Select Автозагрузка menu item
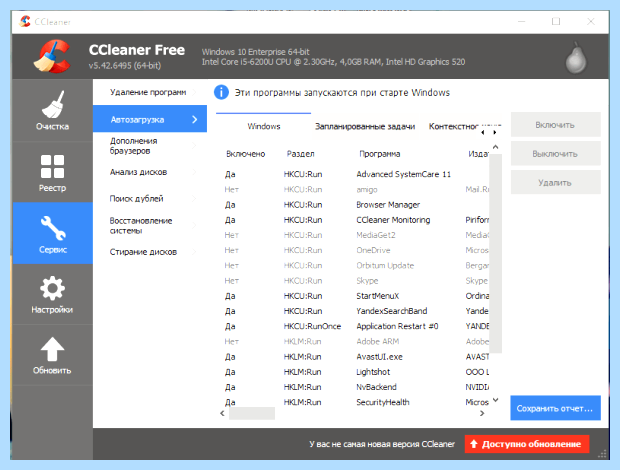Screen dimensions: 620x470 point(150,119)
